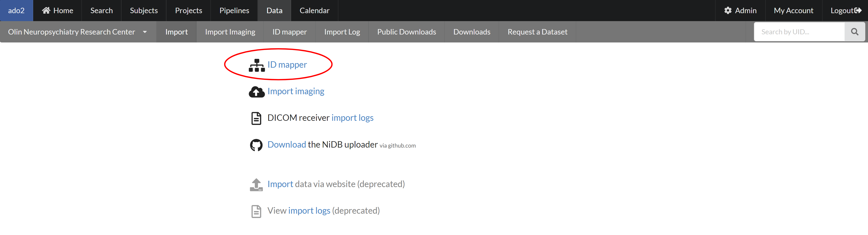The image size is (868, 235).
Task: Open Public Downloads
Action: click(406, 32)
